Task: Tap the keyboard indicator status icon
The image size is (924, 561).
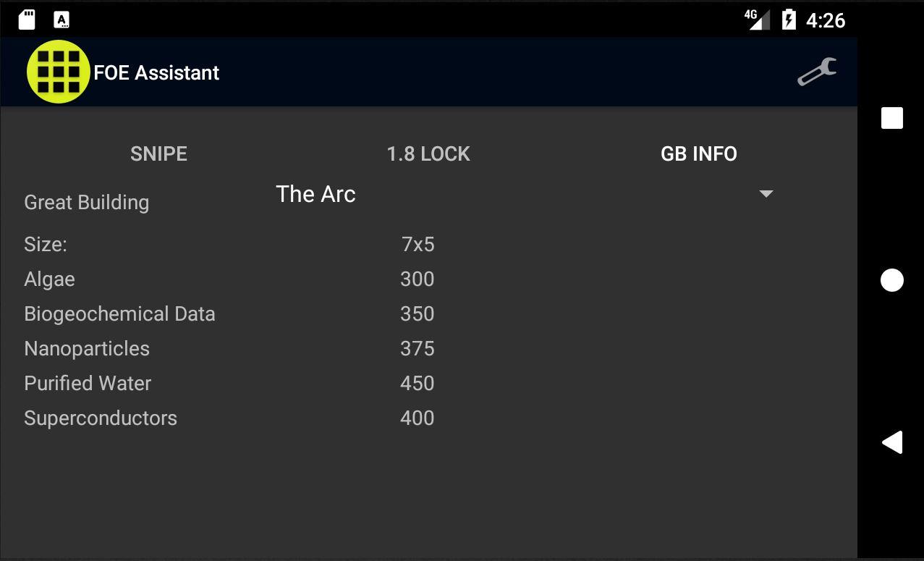Action: pyautogui.click(x=62, y=20)
